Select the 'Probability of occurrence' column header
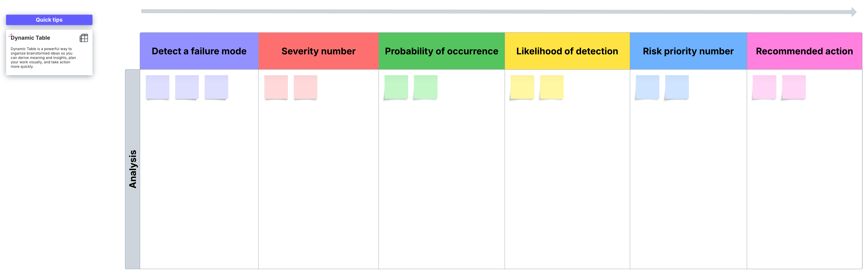Image resolution: width=868 pixels, height=275 pixels. tap(441, 51)
